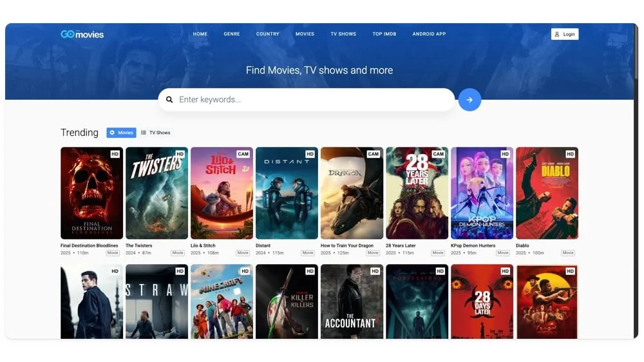Open Lilo & Stitch poster
The height and width of the screenshot is (362, 644).
click(x=222, y=193)
